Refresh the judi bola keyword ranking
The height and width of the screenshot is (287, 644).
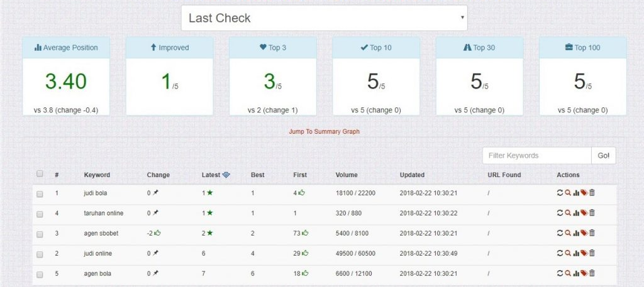coord(560,193)
